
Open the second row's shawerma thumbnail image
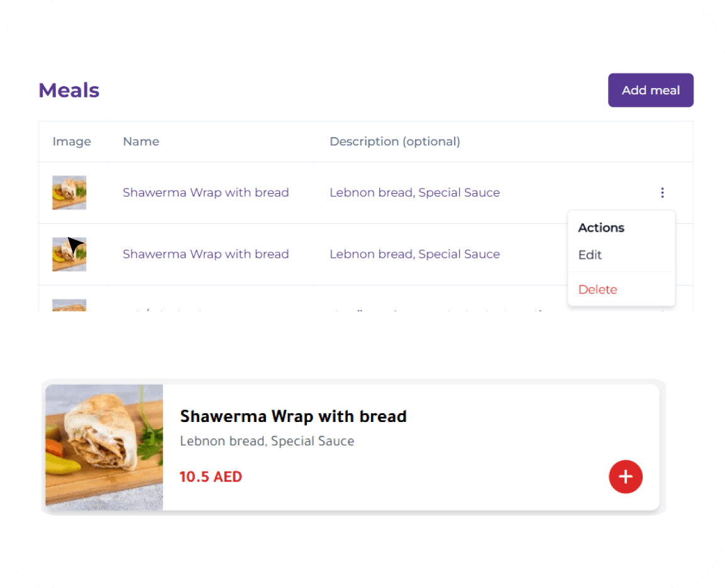[69, 254]
